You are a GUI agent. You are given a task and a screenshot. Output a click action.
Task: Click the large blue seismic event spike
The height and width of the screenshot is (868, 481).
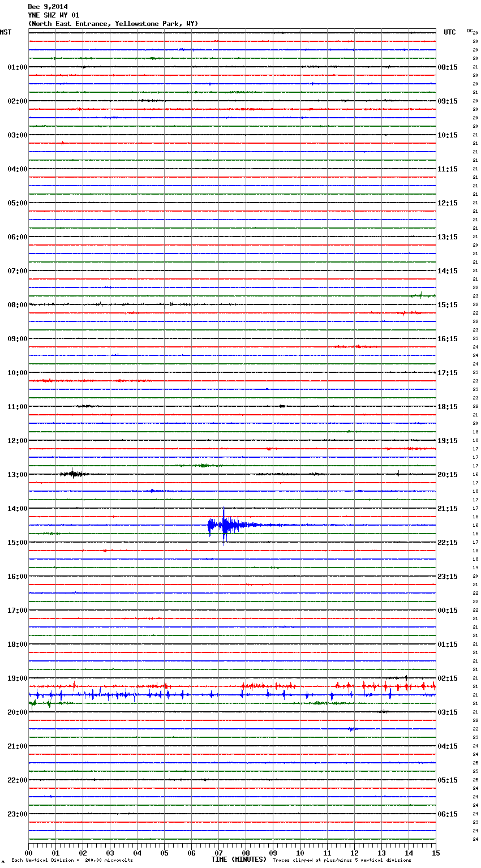pos(225,526)
